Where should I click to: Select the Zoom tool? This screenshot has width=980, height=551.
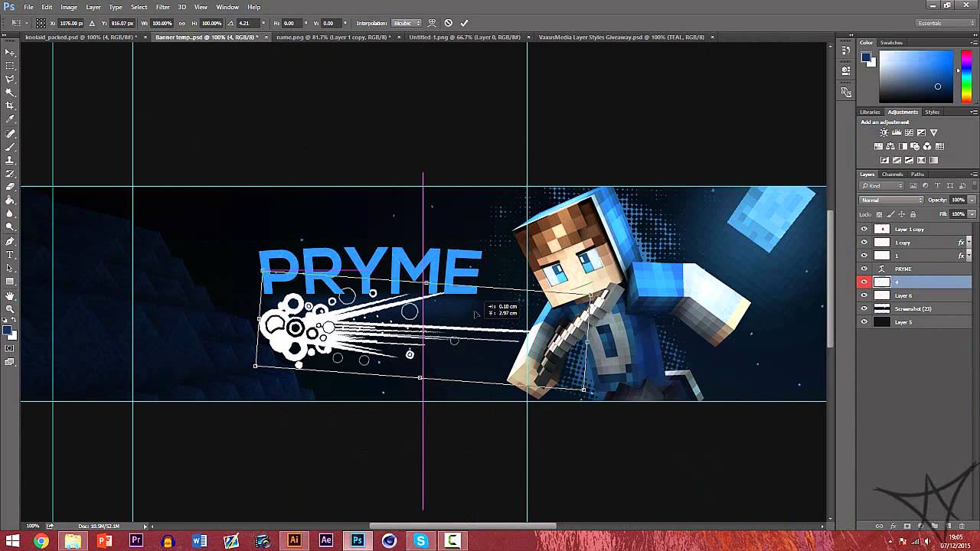(10, 309)
